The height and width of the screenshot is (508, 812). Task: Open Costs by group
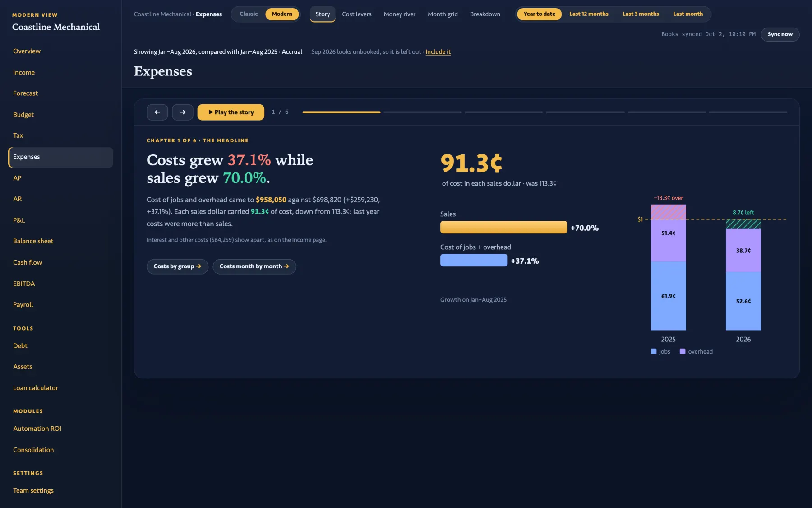[177, 266]
